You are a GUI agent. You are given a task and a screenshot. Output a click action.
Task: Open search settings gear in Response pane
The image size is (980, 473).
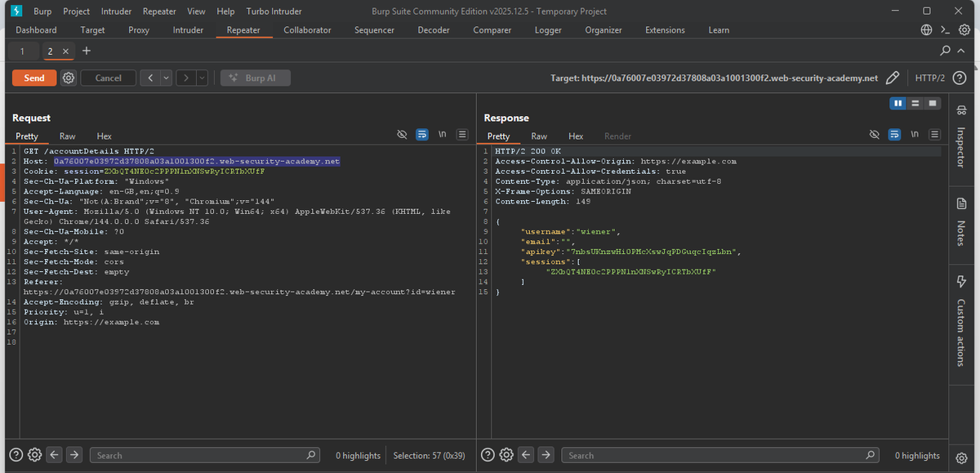click(x=506, y=455)
